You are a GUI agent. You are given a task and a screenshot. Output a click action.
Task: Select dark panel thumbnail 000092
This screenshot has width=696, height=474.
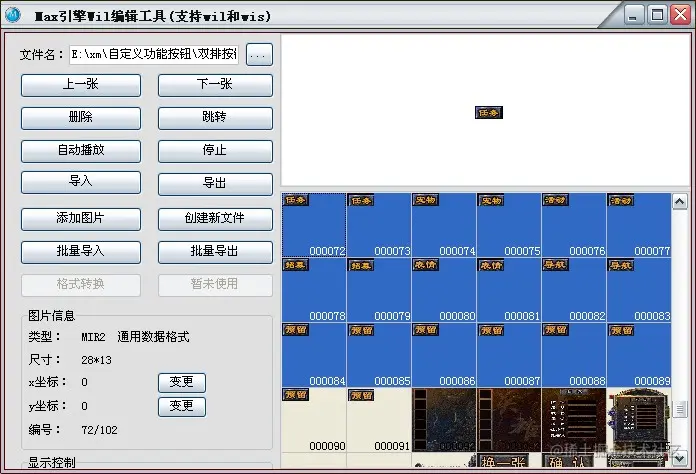444,420
